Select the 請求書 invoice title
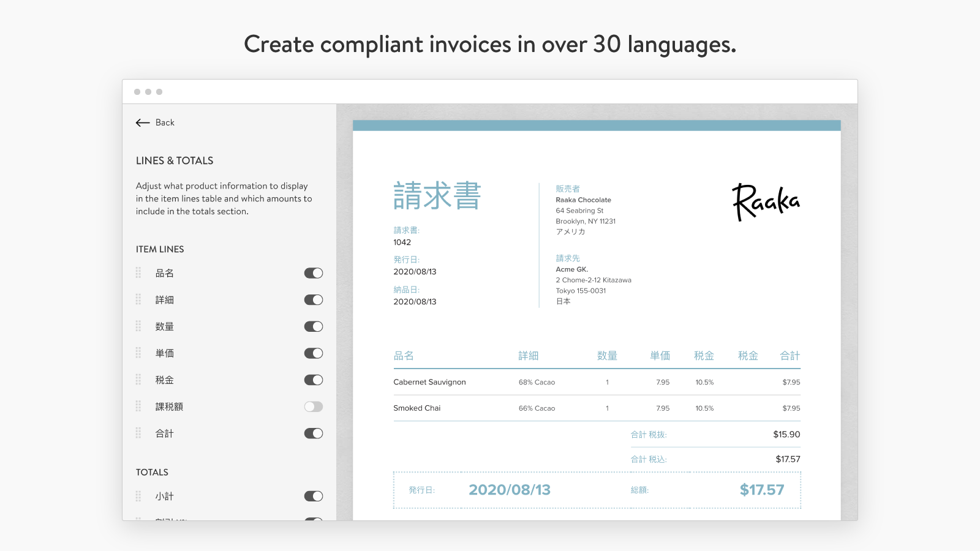This screenshot has height=551, width=980. (x=437, y=196)
